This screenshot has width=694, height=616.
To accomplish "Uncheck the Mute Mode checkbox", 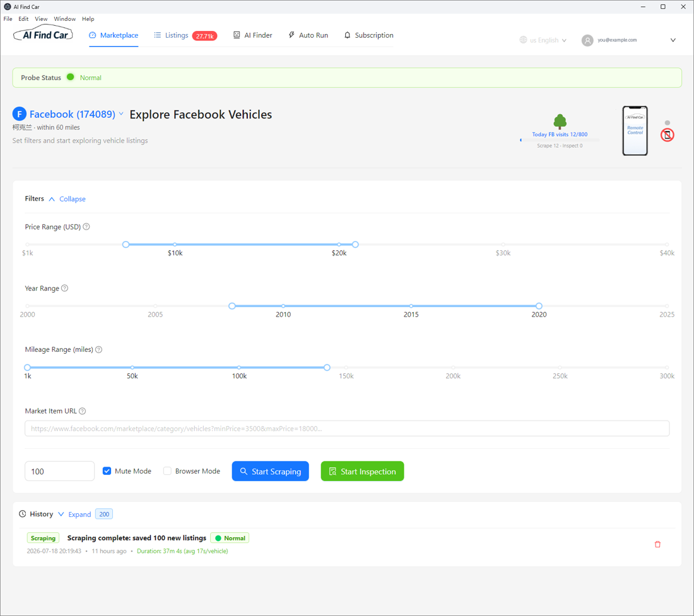I will (107, 471).
